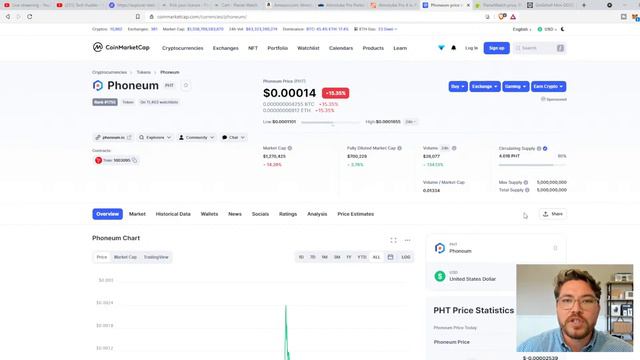The height and width of the screenshot is (360, 640).
Task: Click Fully Diluted Market Cap info icon
Action: pyautogui.click(x=400, y=148)
